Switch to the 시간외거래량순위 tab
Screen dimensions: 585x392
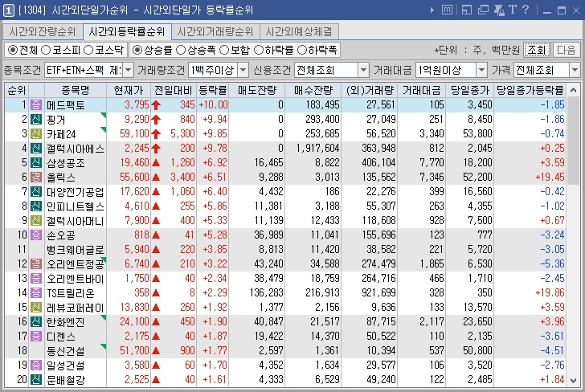(x=215, y=31)
